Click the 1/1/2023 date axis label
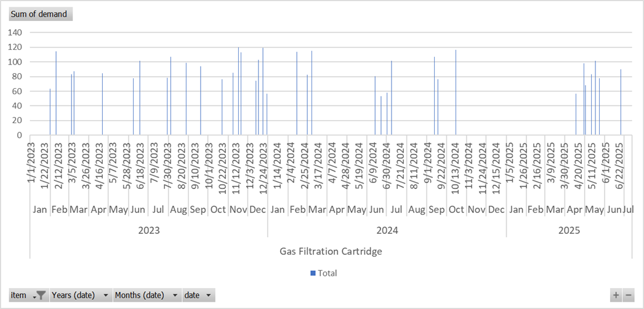The image size is (644, 309). tap(31, 162)
